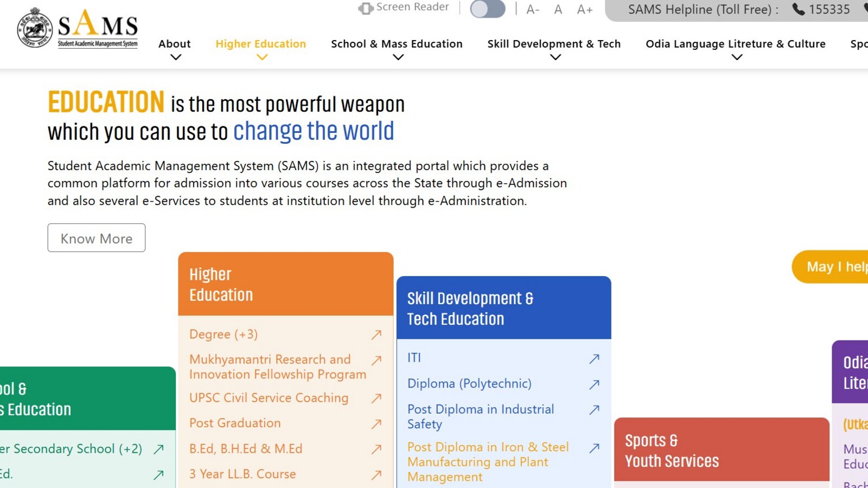
Task: Open the Higher Education menu item
Action: click(260, 44)
